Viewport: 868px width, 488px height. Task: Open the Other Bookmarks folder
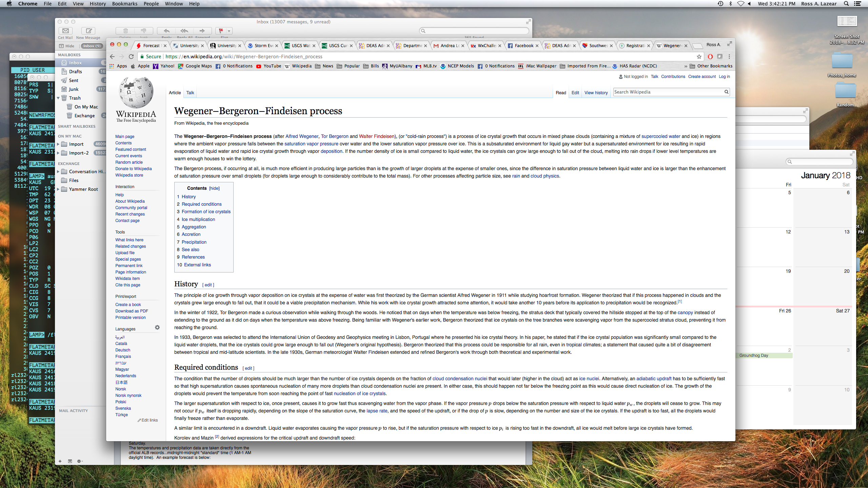click(711, 66)
